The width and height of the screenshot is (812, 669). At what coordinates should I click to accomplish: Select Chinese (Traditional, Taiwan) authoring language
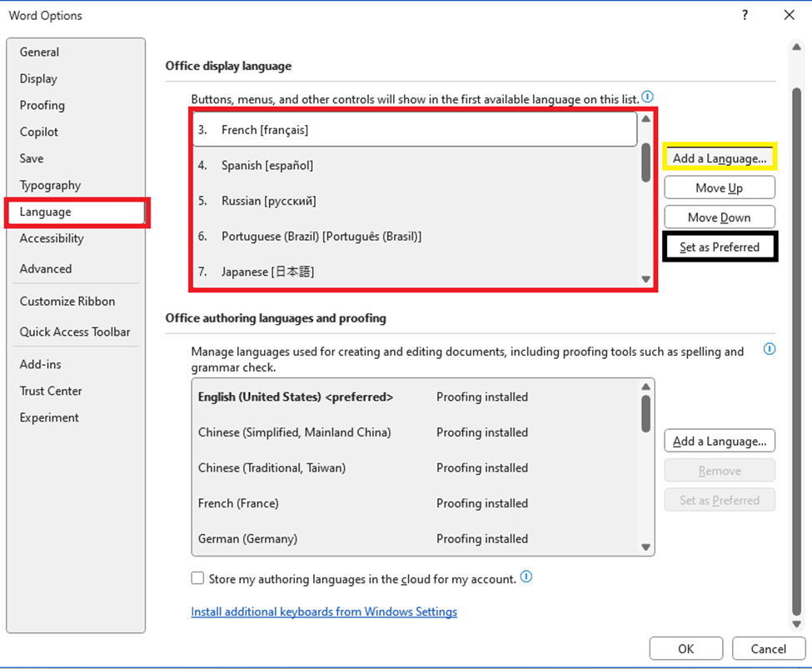click(416, 468)
